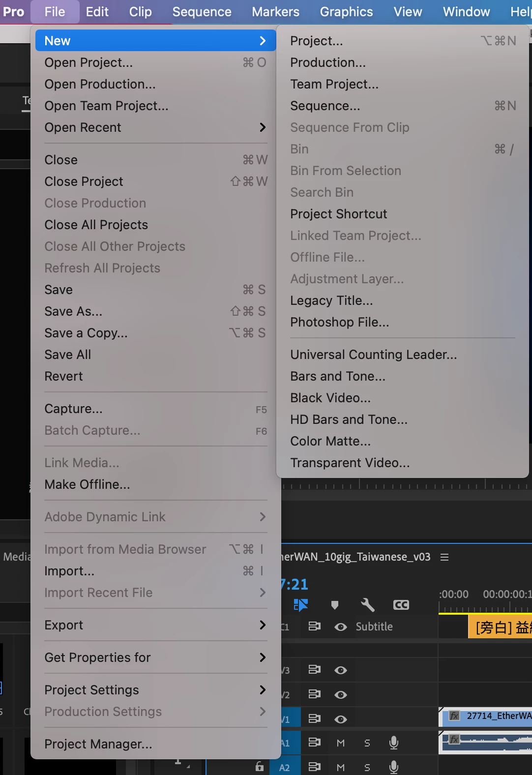Target the A2 audio track
The height and width of the screenshot is (775, 532).
click(x=285, y=767)
